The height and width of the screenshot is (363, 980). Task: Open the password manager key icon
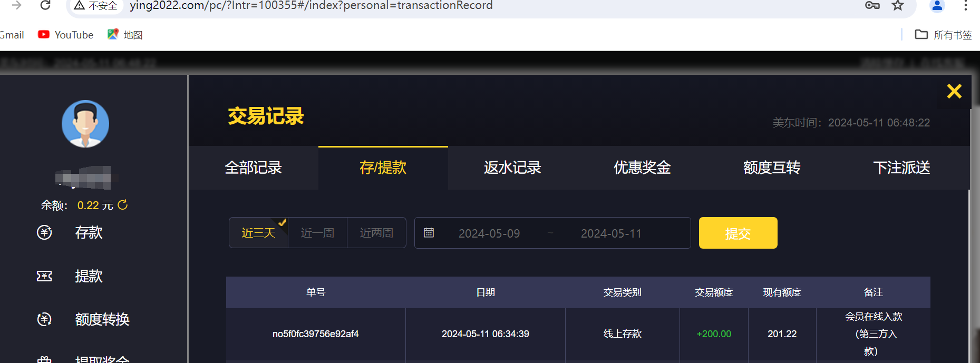[872, 5]
